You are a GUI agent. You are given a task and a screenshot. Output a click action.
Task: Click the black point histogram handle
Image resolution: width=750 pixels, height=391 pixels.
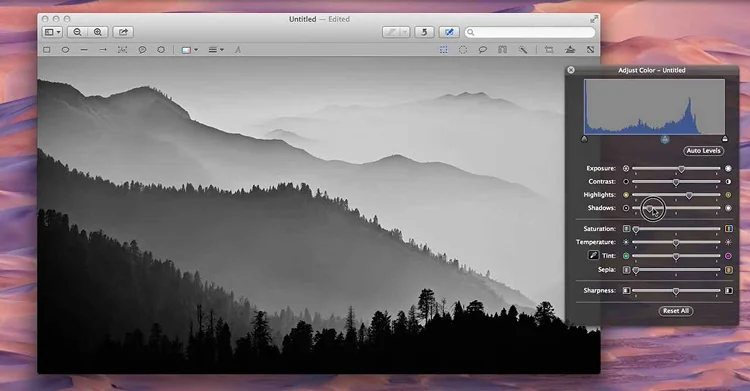[584, 139]
